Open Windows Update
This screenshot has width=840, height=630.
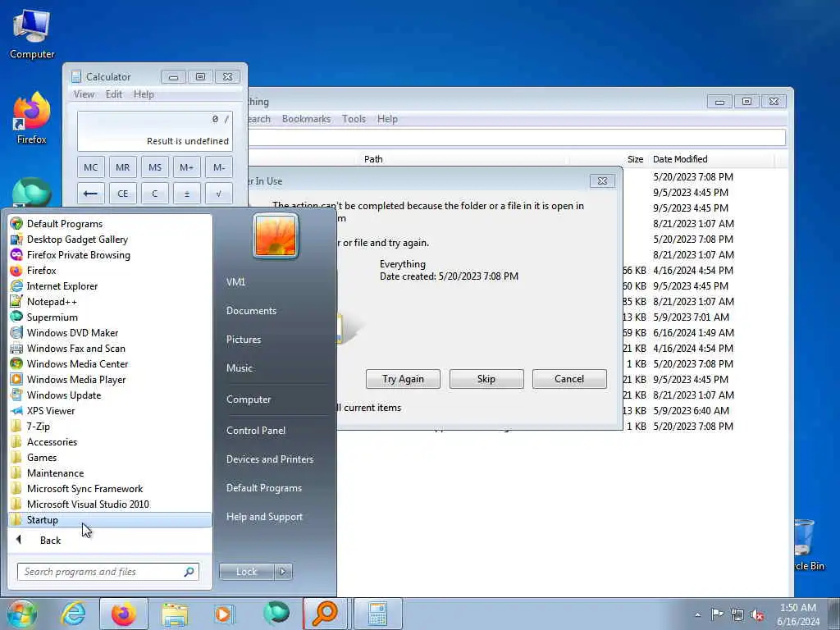tap(110, 395)
